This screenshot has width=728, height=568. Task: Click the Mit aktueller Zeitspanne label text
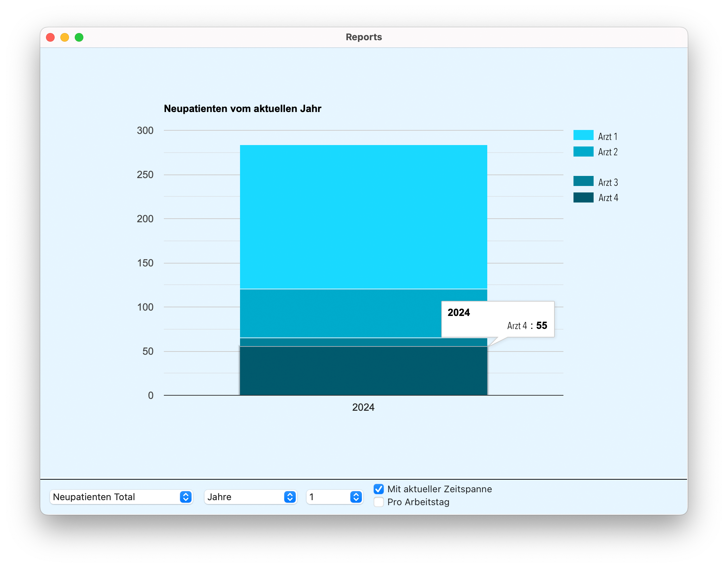pos(439,489)
